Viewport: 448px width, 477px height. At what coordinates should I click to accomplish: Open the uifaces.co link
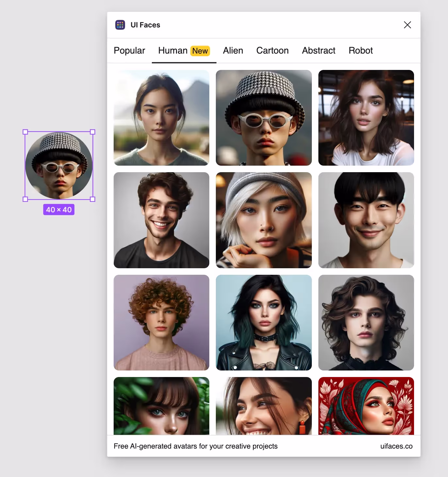[396, 446]
